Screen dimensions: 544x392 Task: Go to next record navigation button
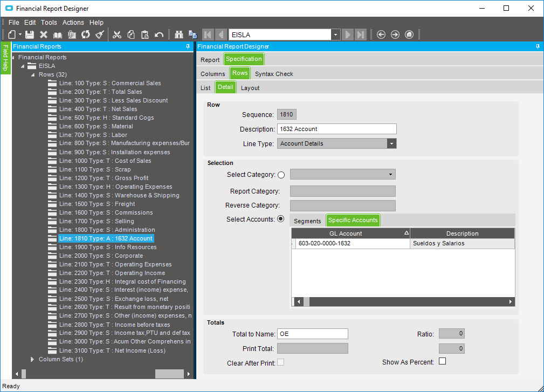(x=347, y=35)
